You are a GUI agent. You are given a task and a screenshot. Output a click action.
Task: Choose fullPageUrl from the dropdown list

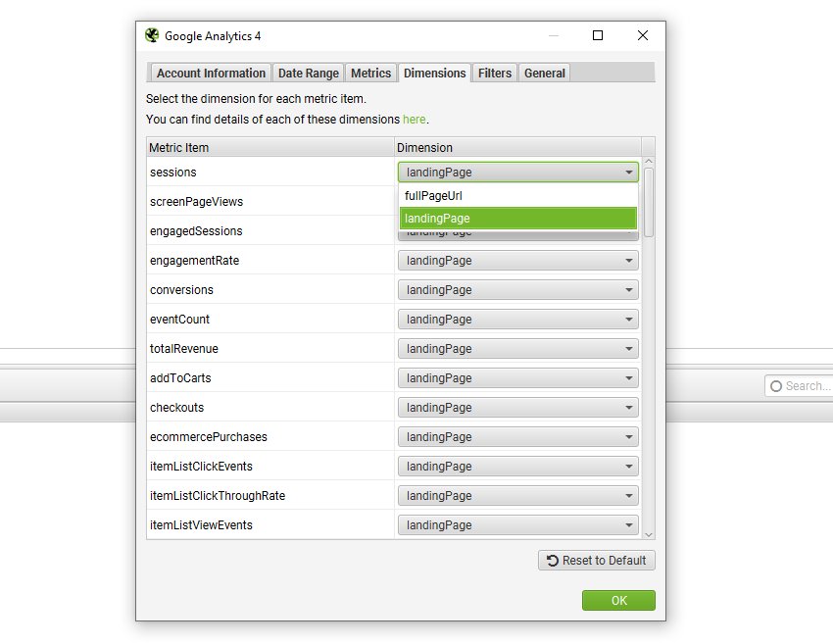[518, 195]
